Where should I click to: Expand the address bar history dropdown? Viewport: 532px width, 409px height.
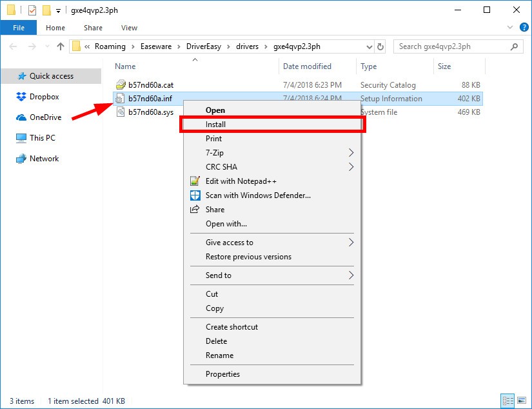click(x=369, y=47)
